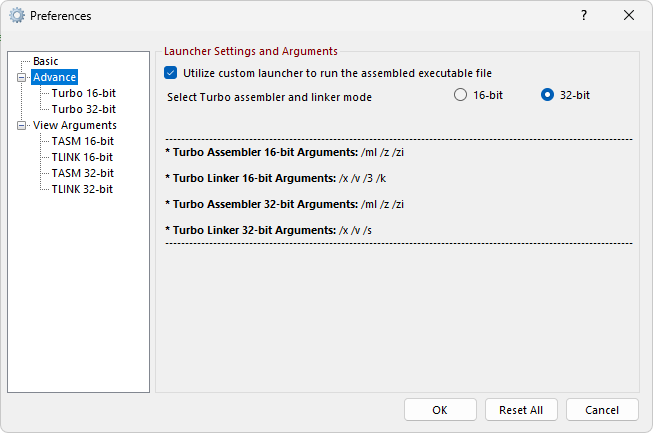Select the 32-bit radio button
653x433 pixels.
pyautogui.click(x=547, y=95)
